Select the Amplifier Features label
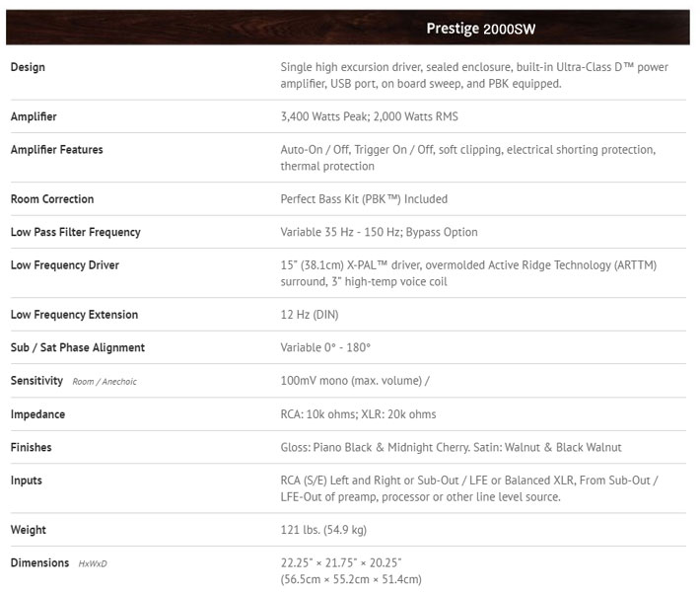Screen dimensions: 700x592 [57, 150]
